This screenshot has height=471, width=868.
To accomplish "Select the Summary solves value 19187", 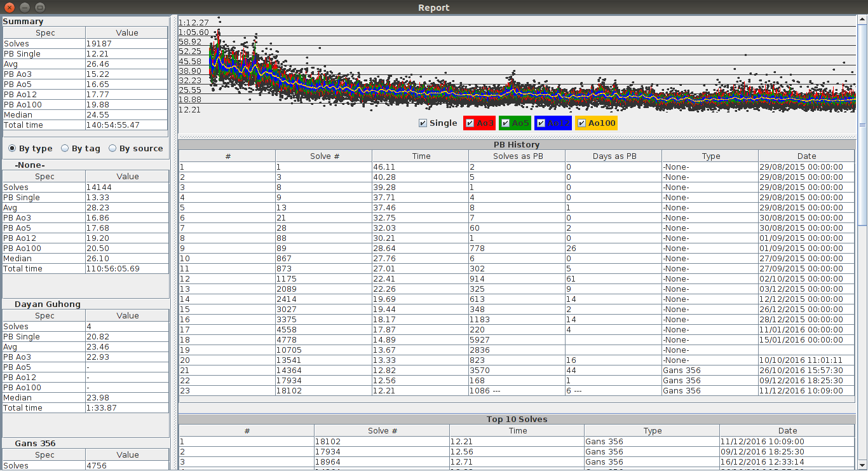I will 127,44.
